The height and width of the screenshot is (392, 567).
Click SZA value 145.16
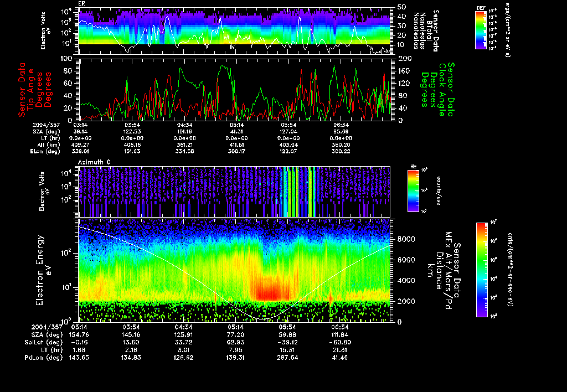coord(131,334)
